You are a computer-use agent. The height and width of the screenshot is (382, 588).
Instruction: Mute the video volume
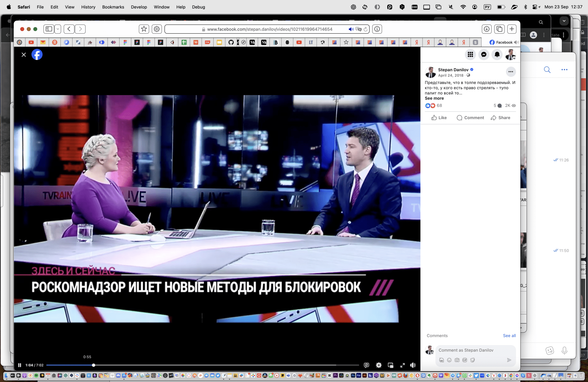413,365
